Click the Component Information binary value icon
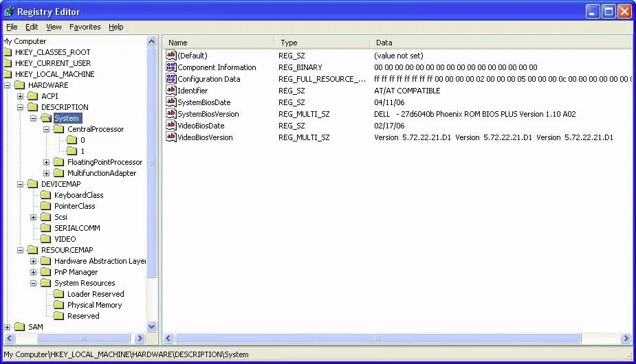Image resolution: width=636 pixels, height=364 pixels. 171,67
